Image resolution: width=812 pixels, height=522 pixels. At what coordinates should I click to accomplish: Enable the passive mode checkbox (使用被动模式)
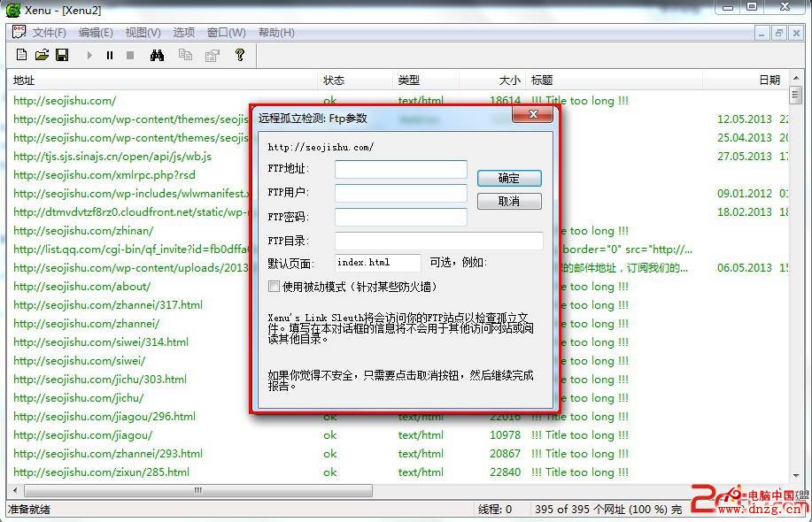274,287
